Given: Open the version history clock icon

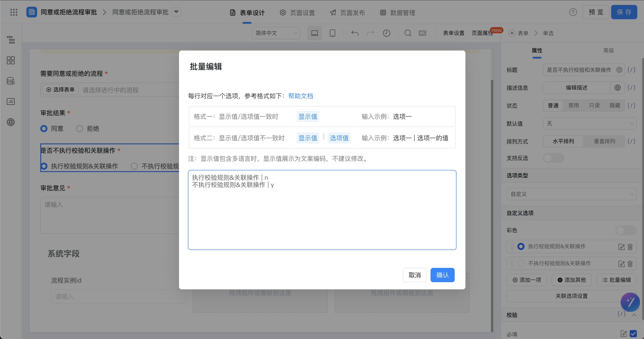Looking at the screenshot, I should [x=386, y=33].
